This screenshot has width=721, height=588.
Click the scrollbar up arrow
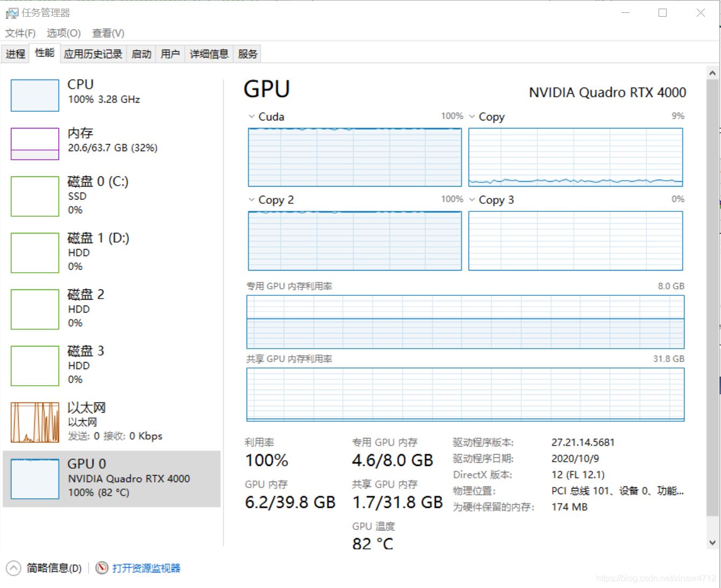[712, 73]
